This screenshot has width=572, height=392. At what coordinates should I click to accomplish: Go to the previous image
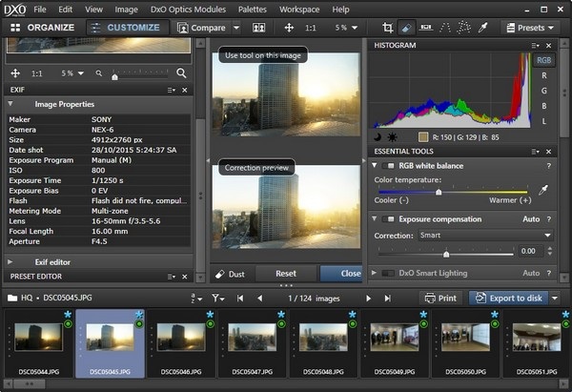coord(259,299)
